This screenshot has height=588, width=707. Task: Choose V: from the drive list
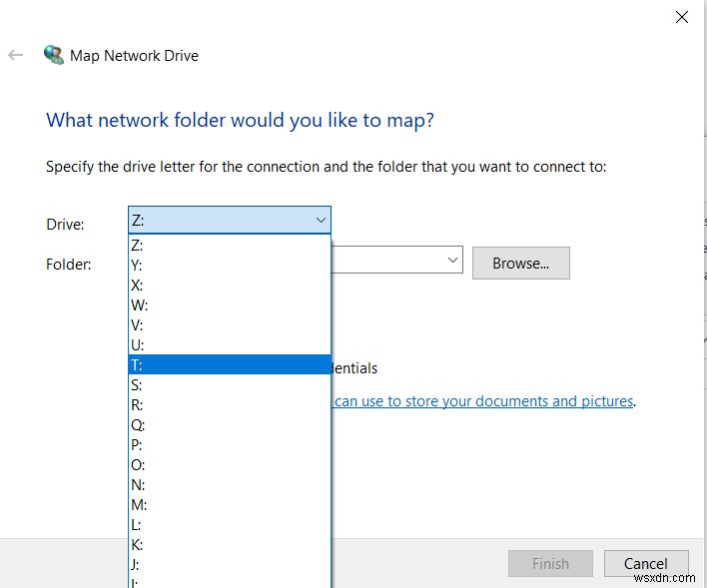coord(229,324)
